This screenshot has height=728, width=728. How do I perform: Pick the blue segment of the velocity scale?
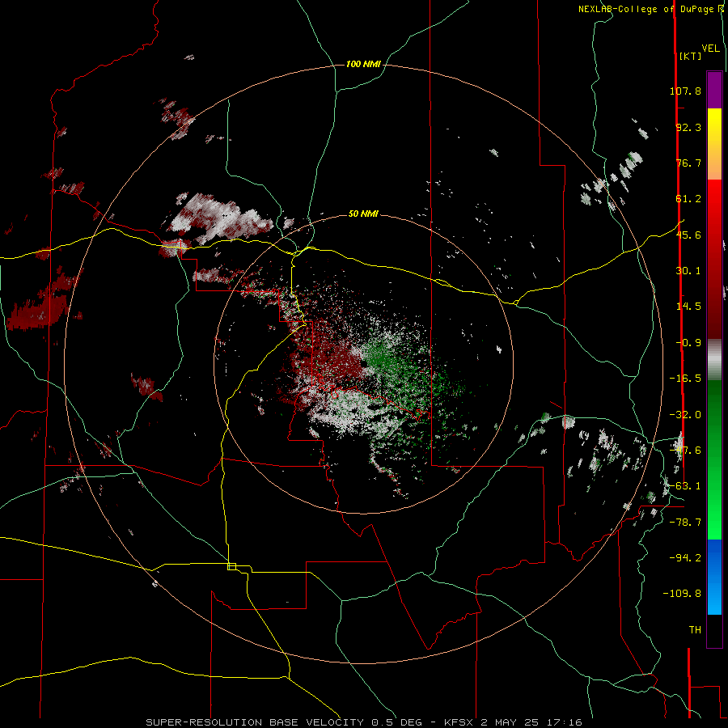[x=714, y=577]
